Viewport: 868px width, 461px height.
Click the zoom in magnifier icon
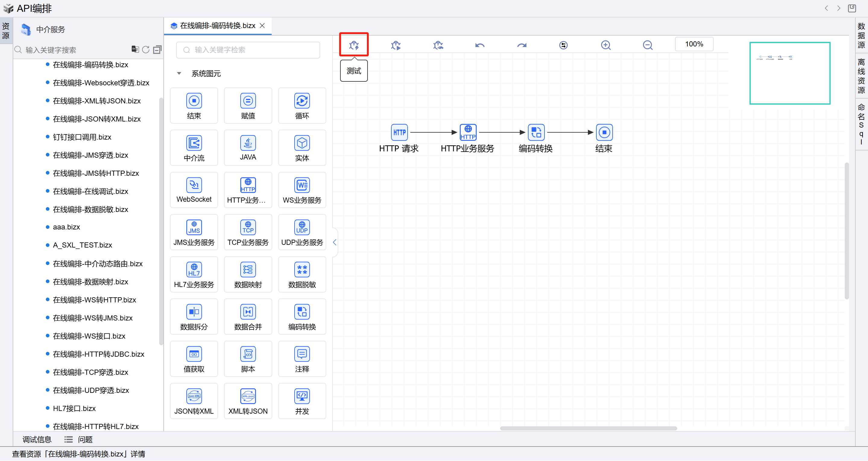tap(605, 45)
